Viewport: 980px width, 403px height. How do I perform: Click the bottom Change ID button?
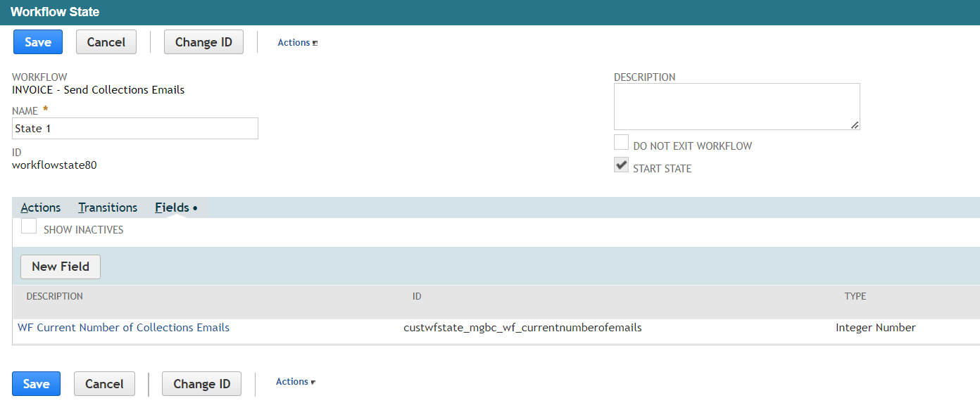pyautogui.click(x=202, y=384)
